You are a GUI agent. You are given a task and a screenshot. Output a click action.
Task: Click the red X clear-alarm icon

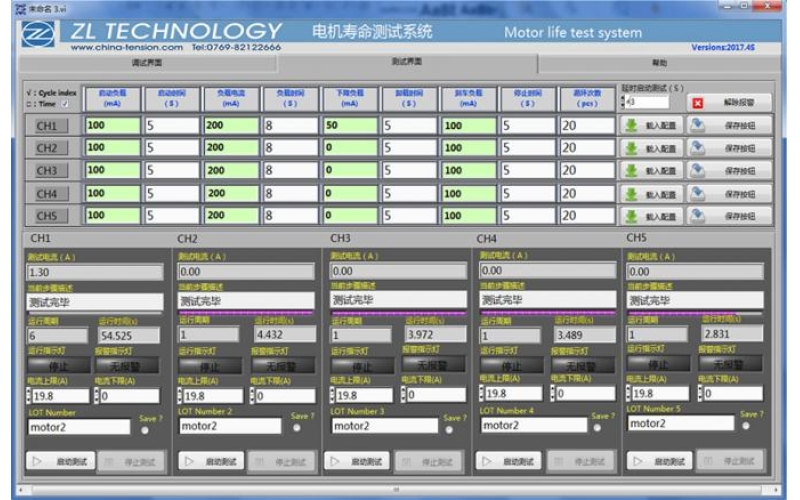pos(697,103)
